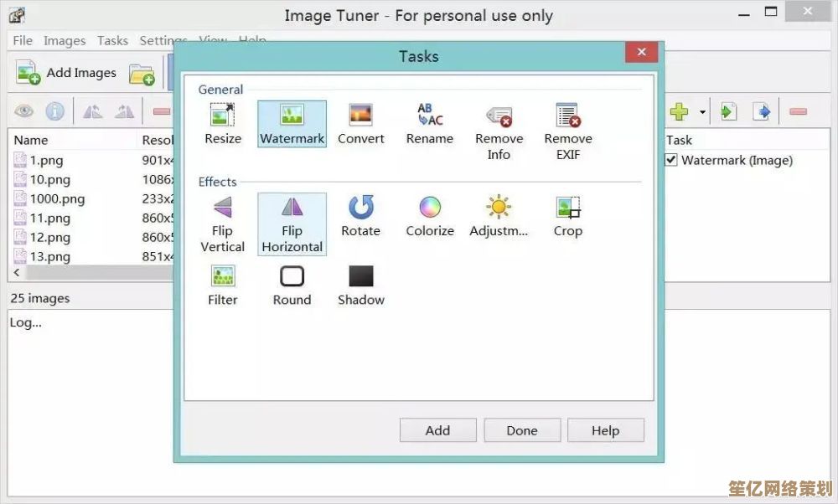
Task: Select the file 13.png
Action: 49,256
